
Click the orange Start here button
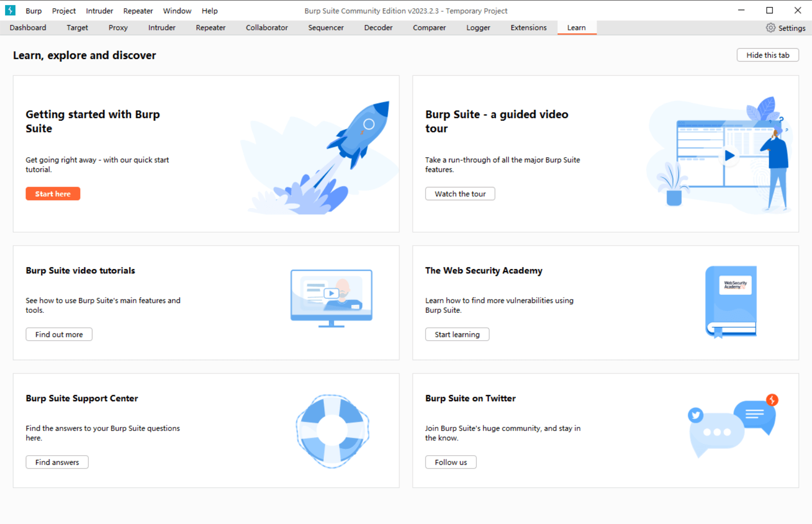click(x=53, y=194)
